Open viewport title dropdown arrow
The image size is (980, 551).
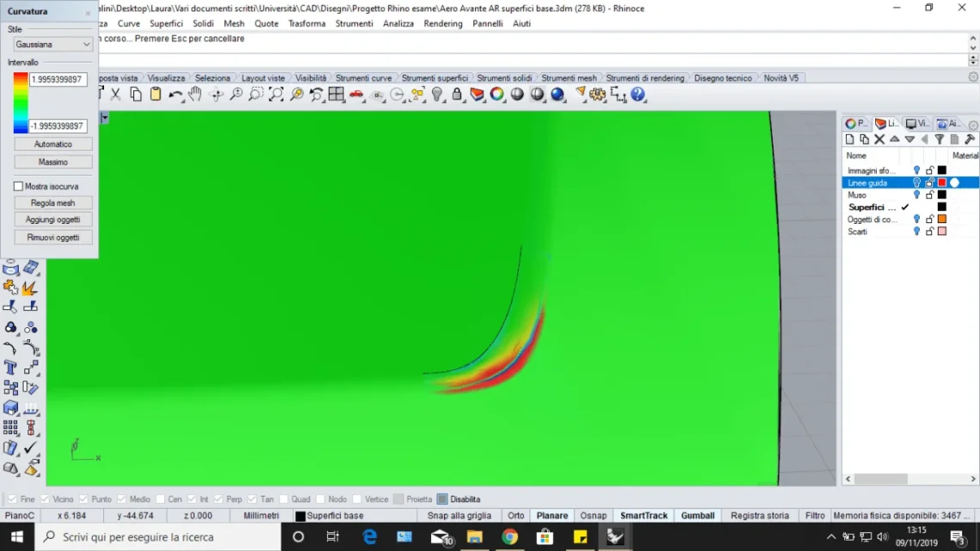(104, 118)
